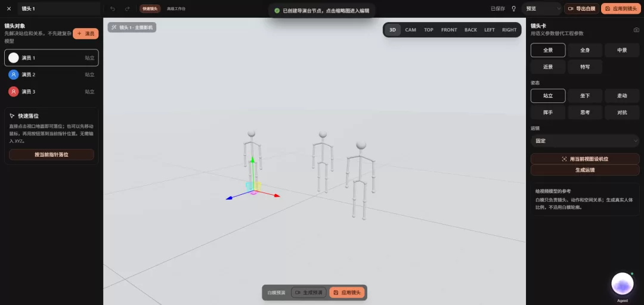Select the 近景 shot size option
This screenshot has width=644, height=305.
click(548, 67)
